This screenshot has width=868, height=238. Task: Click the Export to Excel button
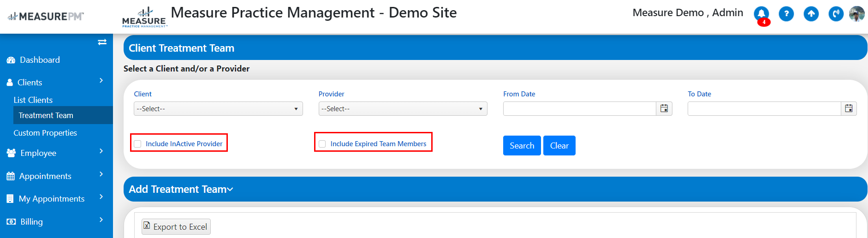click(176, 226)
